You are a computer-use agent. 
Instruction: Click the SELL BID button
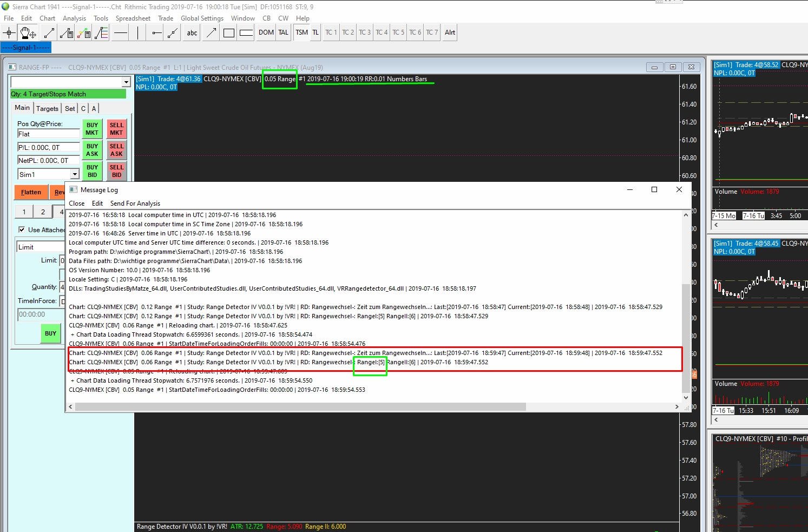point(116,171)
